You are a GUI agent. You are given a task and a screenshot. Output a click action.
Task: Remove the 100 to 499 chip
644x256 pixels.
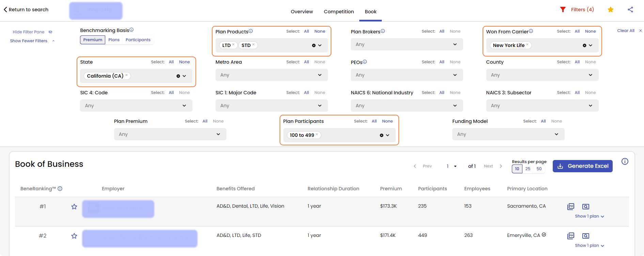click(x=317, y=134)
